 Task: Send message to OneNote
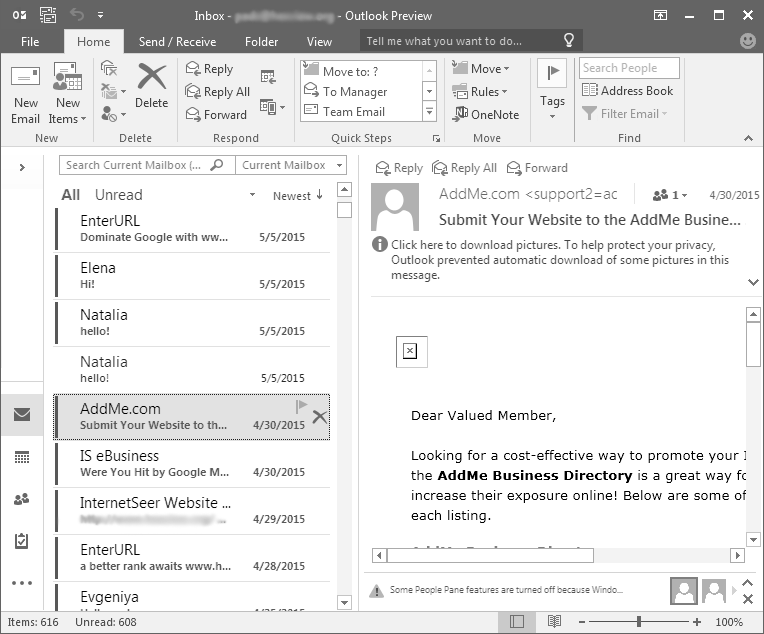tap(485, 115)
